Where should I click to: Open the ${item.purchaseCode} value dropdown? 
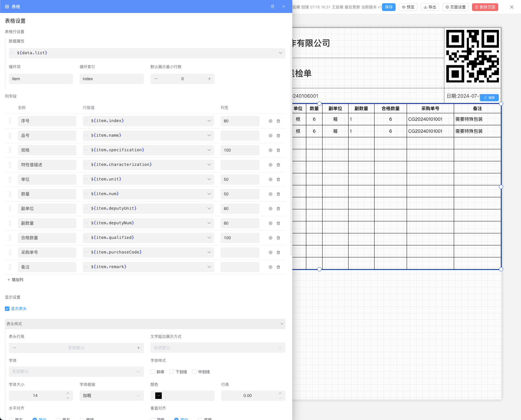[x=209, y=252]
